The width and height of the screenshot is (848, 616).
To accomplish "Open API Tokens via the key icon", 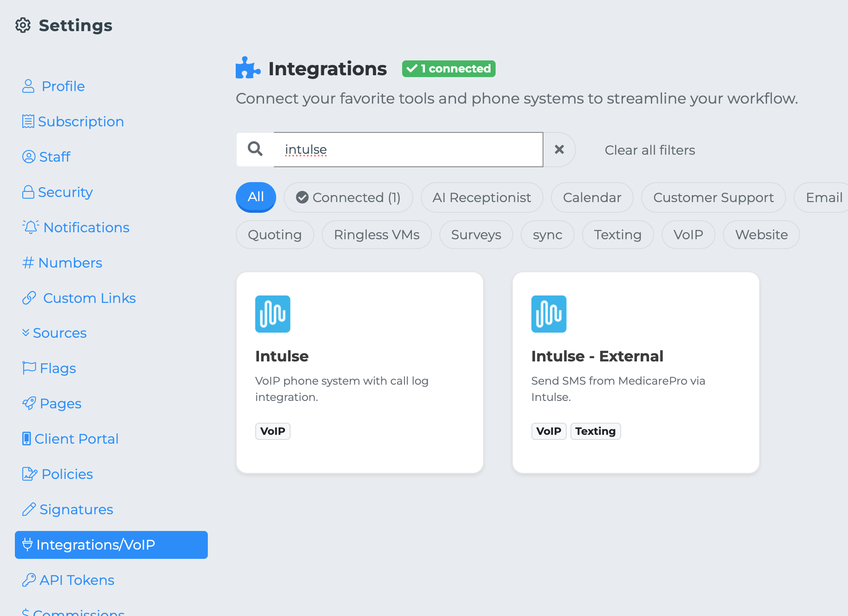I will [29, 580].
